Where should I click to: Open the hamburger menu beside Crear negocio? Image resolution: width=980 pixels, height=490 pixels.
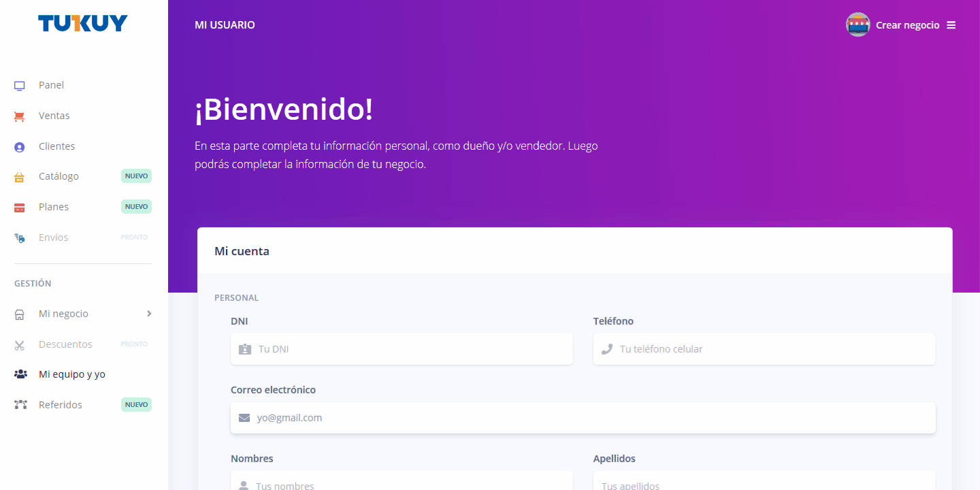point(951,25)
